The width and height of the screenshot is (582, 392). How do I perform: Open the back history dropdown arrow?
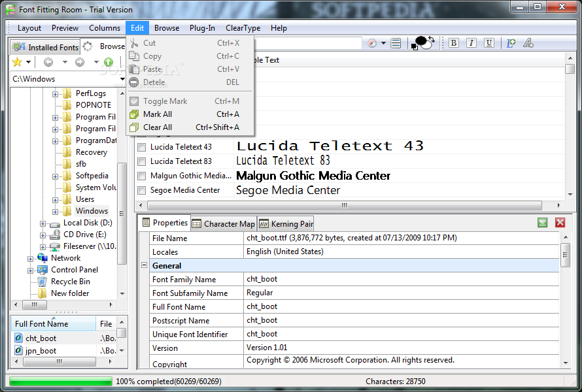pyautogui.click(x=65, y=62)
